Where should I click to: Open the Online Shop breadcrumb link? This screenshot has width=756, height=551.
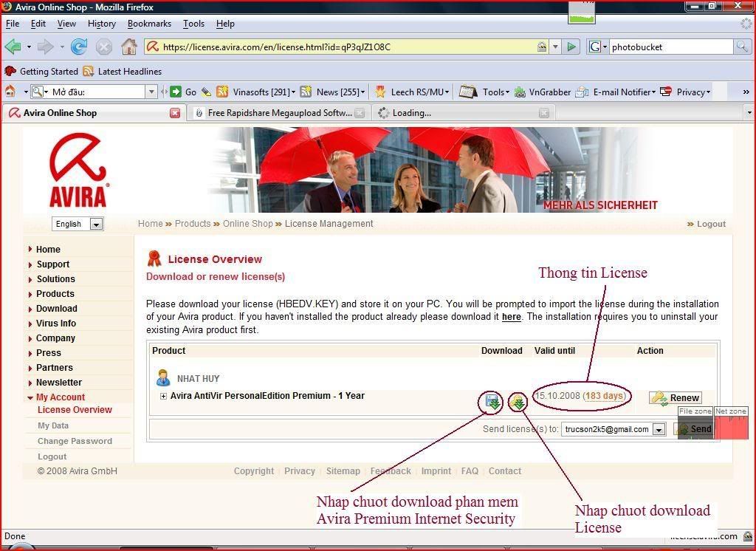248,224
